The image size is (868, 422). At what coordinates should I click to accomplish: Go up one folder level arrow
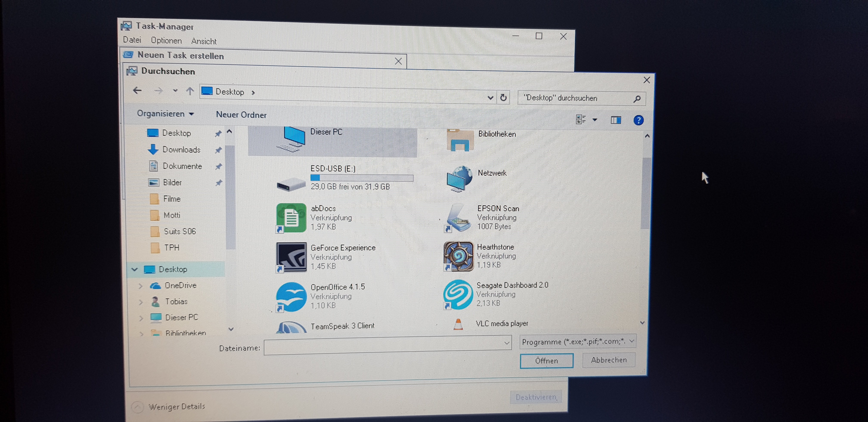pyautogui.click(x=190, y=91)
